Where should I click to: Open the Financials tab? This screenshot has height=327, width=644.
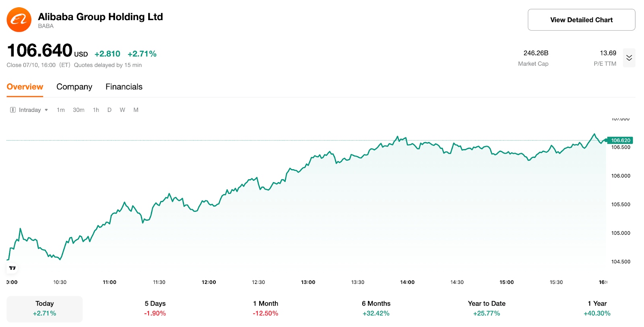point(124,87)
